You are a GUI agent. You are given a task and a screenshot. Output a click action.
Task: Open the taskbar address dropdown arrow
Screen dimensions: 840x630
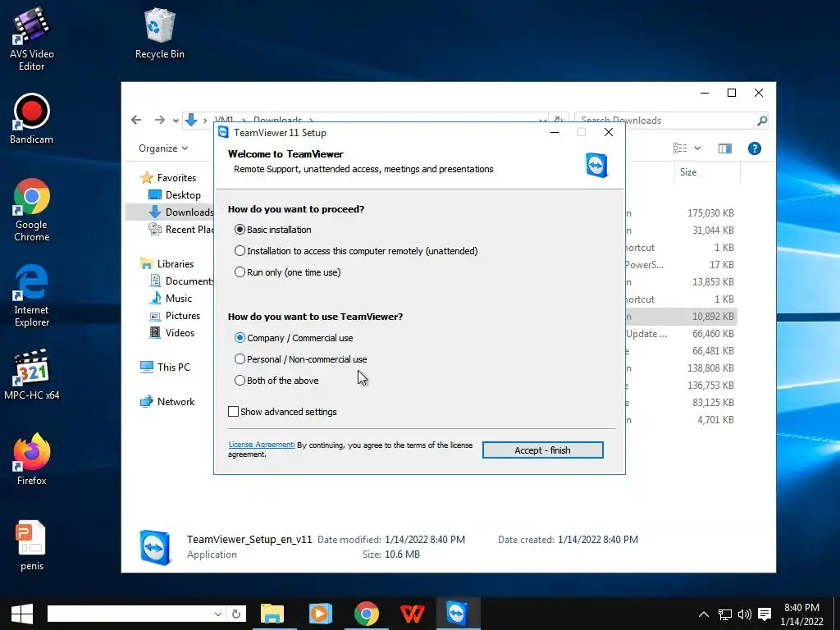pyautogui.click(x=218, y=614)
